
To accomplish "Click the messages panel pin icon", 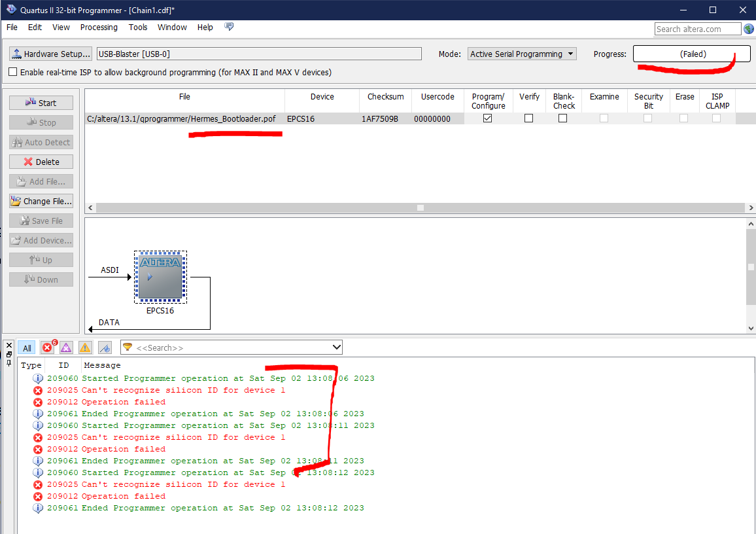I will tap(9, 363).
